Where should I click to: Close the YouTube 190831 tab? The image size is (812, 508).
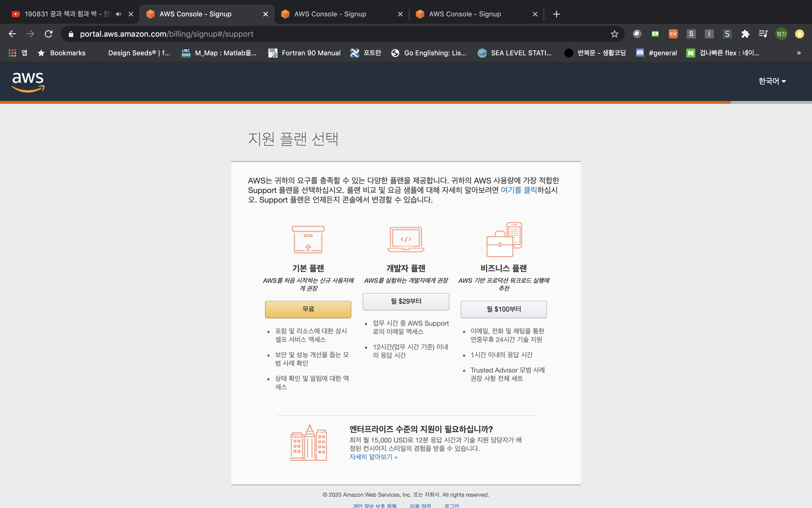pos(131,14)
